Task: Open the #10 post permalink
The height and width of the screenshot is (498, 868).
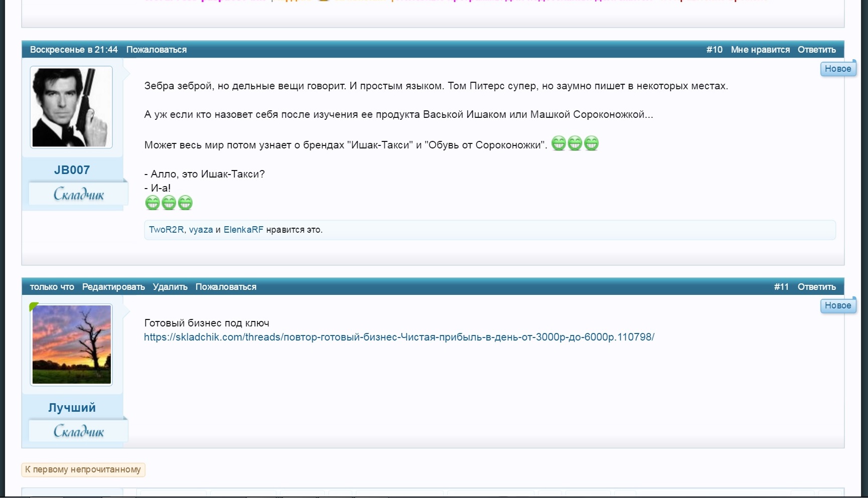Action: pos(714,50)
